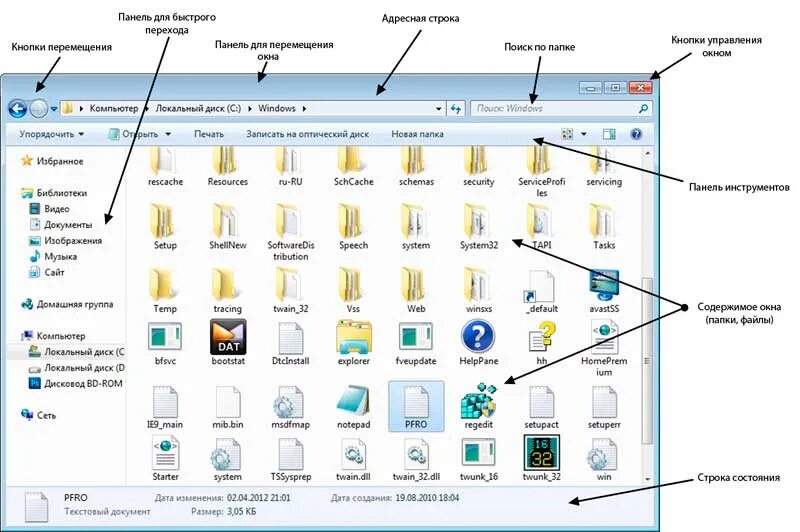The image size is (800, 532).
Task: Click the scrollbar down arrow
Action: coord(647,479)
